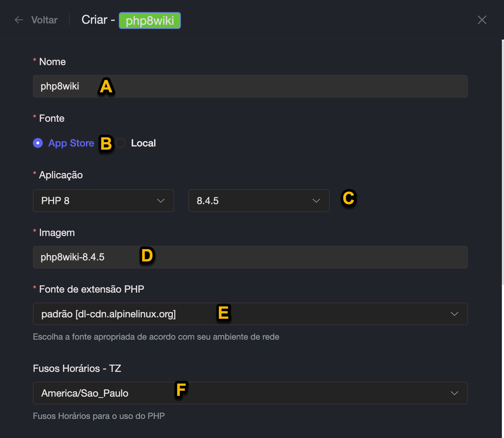504x438 pixels.
Task: Open the PHP 8 application dropdown
Action: point(95,201)
